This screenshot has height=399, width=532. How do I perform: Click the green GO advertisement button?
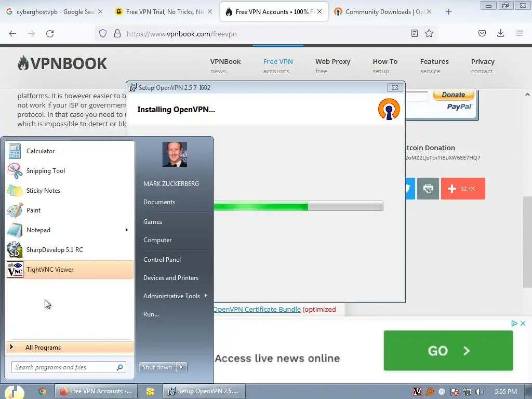(448, 351)
